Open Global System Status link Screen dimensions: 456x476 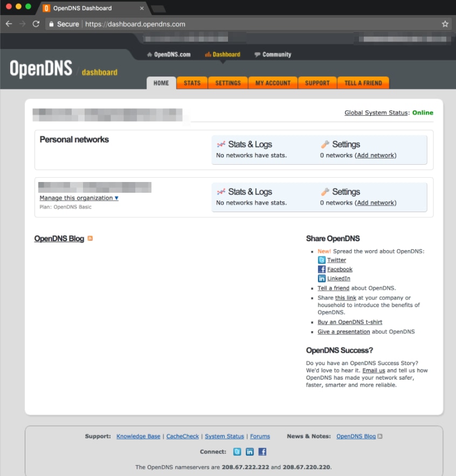[376, 113]
